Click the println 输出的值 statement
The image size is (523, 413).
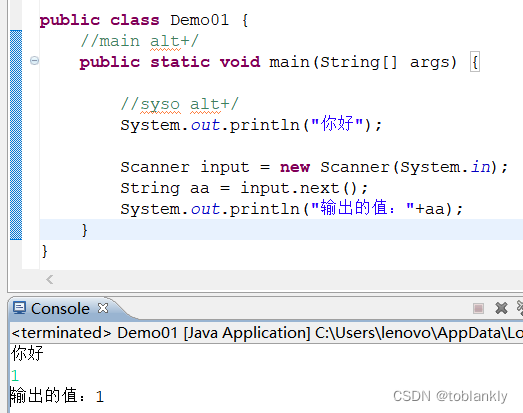tap(292, 209)
